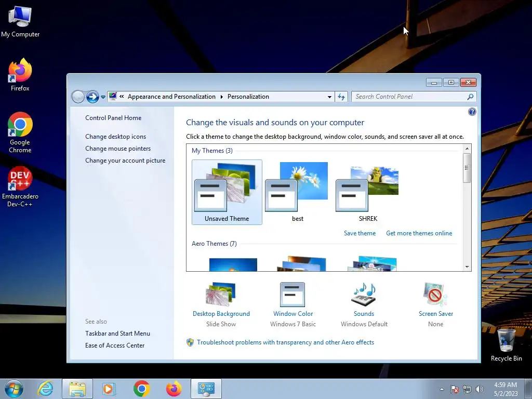
Task: Expand the breadcrumb chevrons before Appearance
Action: pos(122,97)
